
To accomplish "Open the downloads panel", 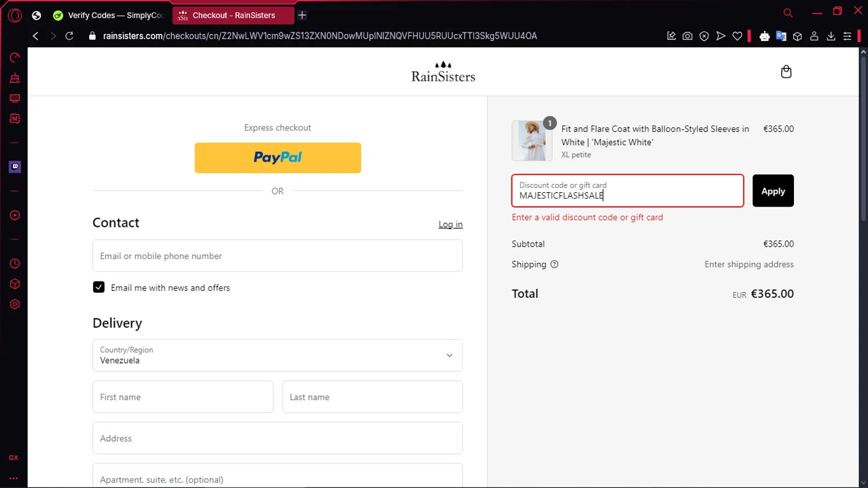I will tap(831, 36).
